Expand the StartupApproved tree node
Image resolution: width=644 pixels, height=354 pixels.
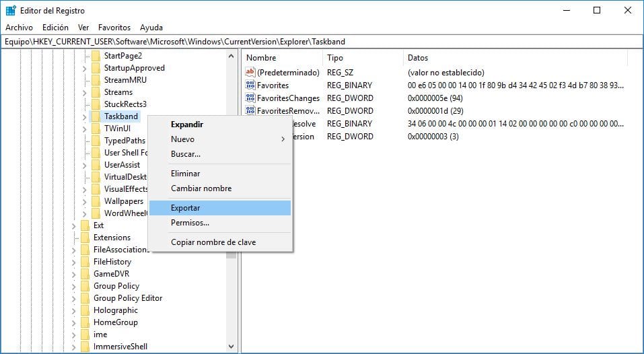coord(84,68)
